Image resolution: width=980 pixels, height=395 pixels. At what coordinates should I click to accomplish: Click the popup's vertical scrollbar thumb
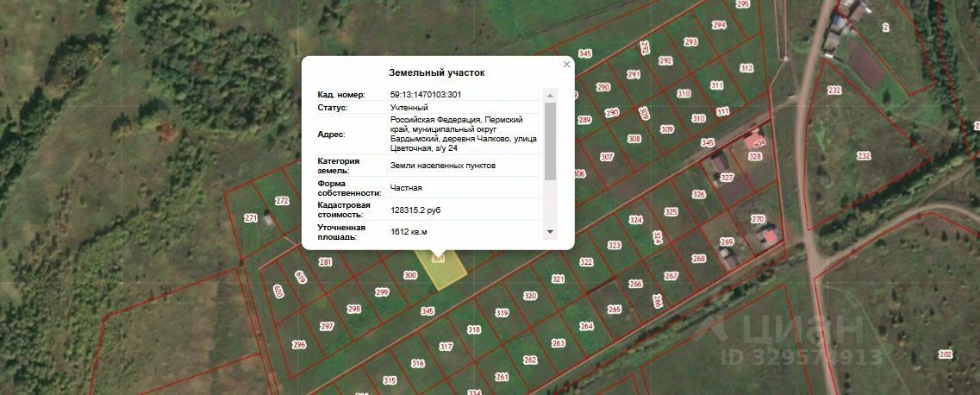click(550, 141)
